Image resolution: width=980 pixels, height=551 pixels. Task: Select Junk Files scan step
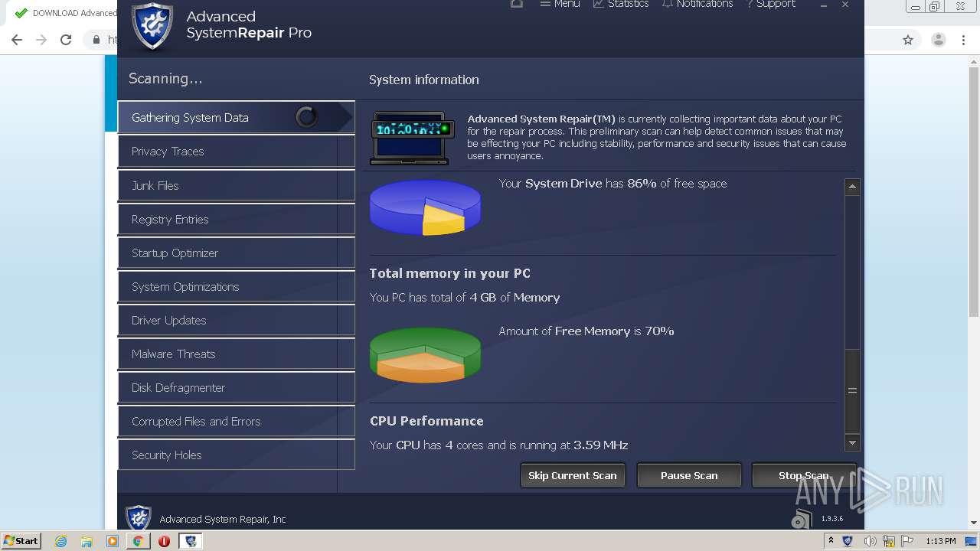[x=236, y=185]
